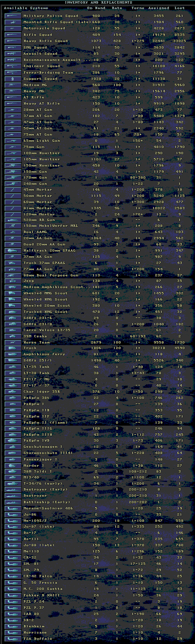Image resolution: width=195 pixels, height=644 pixels.
Task: Select the 240mm Gun icon button
Action: [x=13, y=183]
